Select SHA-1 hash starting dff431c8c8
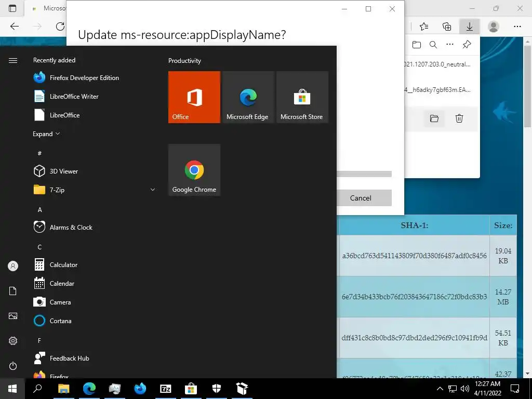 414,338
